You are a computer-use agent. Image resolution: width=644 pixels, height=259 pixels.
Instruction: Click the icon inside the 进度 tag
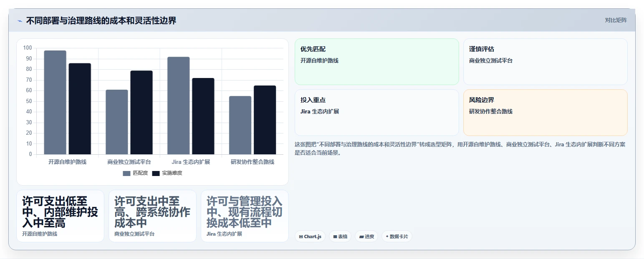(x=361, y=237)
